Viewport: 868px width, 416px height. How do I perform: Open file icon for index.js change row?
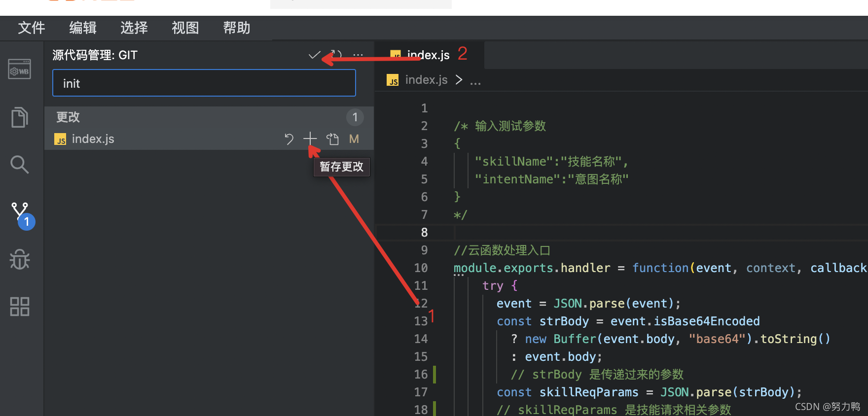tap(332, 139)
